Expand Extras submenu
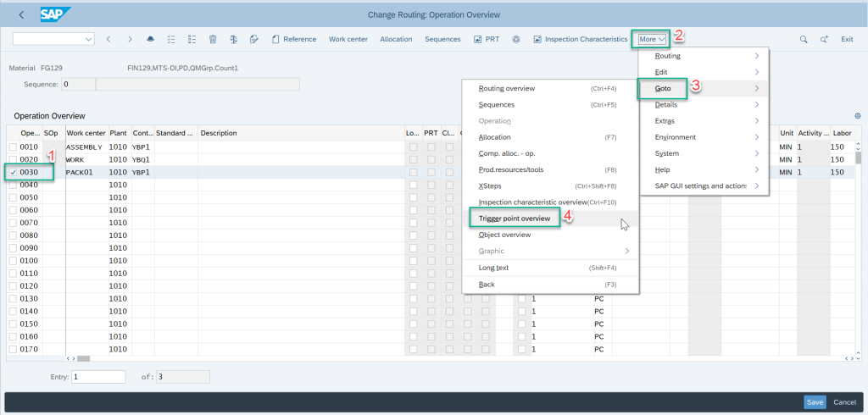Viewport: 868px width, 415px height. tap(704, 120)
